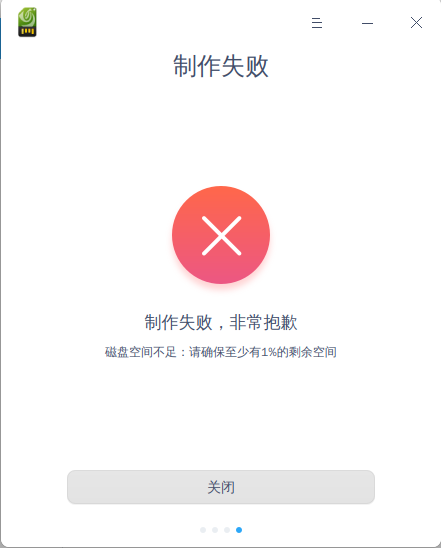Click the 非常抱歉 apology text
The width and height of the screenshot is (441, 548).
point(263,322)
